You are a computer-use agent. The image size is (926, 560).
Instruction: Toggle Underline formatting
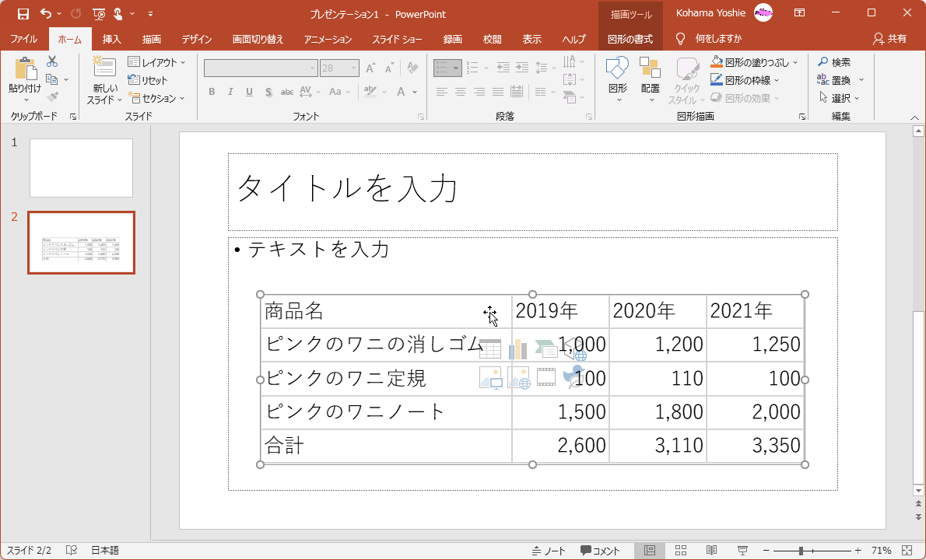[249, 92]
